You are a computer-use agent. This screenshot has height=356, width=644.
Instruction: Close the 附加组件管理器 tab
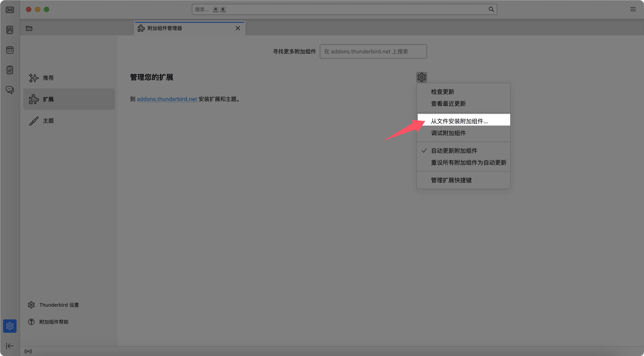click(x=238, y=28)
